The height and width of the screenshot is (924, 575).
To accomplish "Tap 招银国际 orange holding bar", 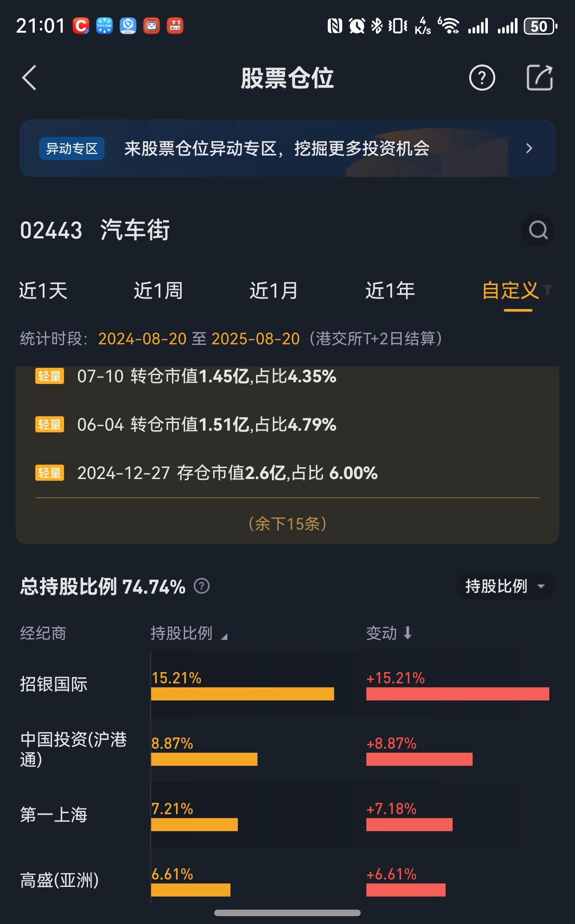I will pyautogui.click(x=243, y=694).
